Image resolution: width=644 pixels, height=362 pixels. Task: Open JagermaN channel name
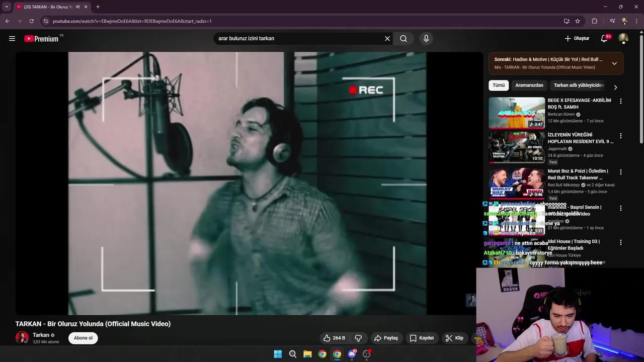557,149
